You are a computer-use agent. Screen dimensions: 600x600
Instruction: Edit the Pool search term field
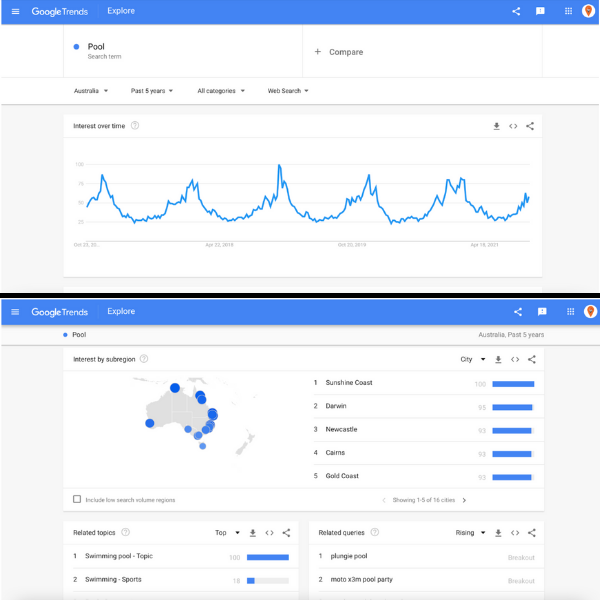[183, 51]
